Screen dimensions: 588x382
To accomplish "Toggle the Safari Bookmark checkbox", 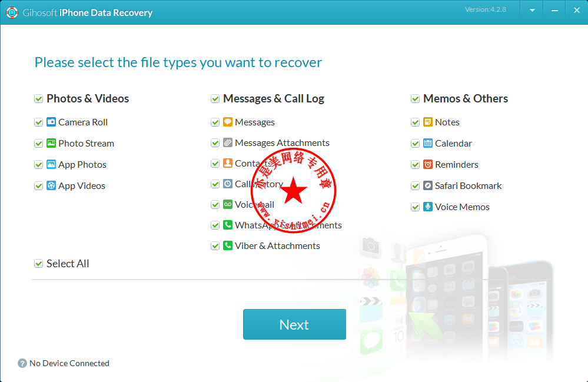I will pos(415,186).
